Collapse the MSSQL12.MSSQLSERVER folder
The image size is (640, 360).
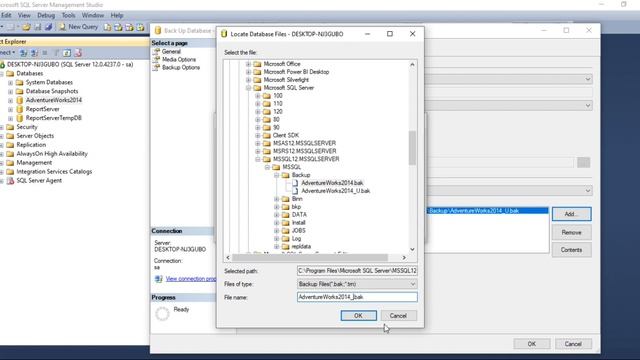258,159
